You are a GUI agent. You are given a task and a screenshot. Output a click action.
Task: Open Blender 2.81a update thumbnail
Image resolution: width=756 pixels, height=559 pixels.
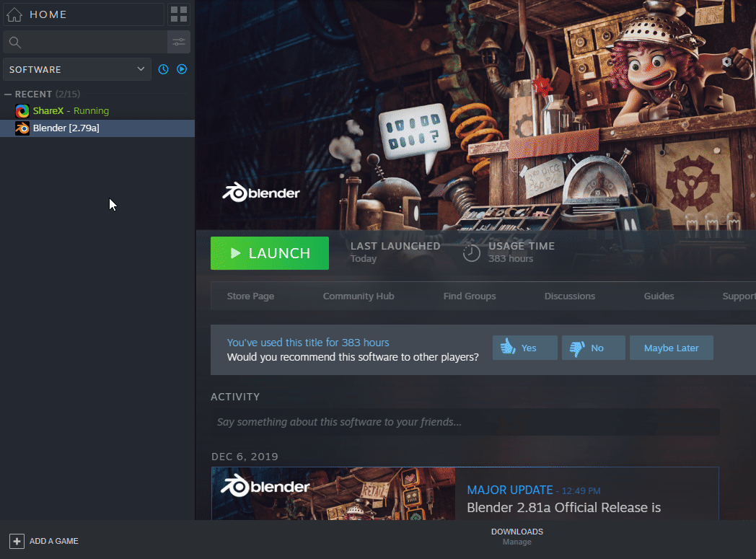[x=333, y=493]
